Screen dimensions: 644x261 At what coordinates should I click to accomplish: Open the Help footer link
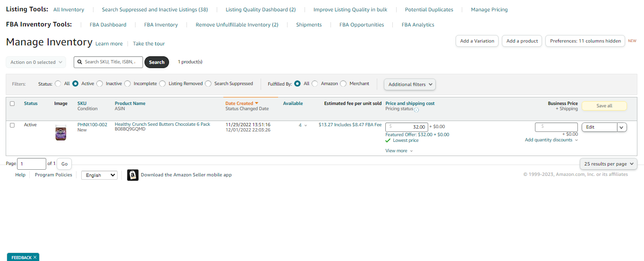point(20,175)
